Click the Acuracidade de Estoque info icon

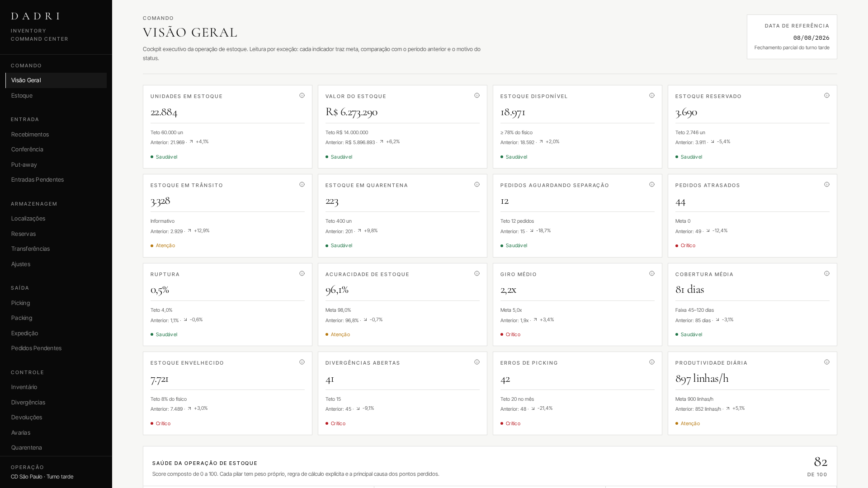(477, 273)
